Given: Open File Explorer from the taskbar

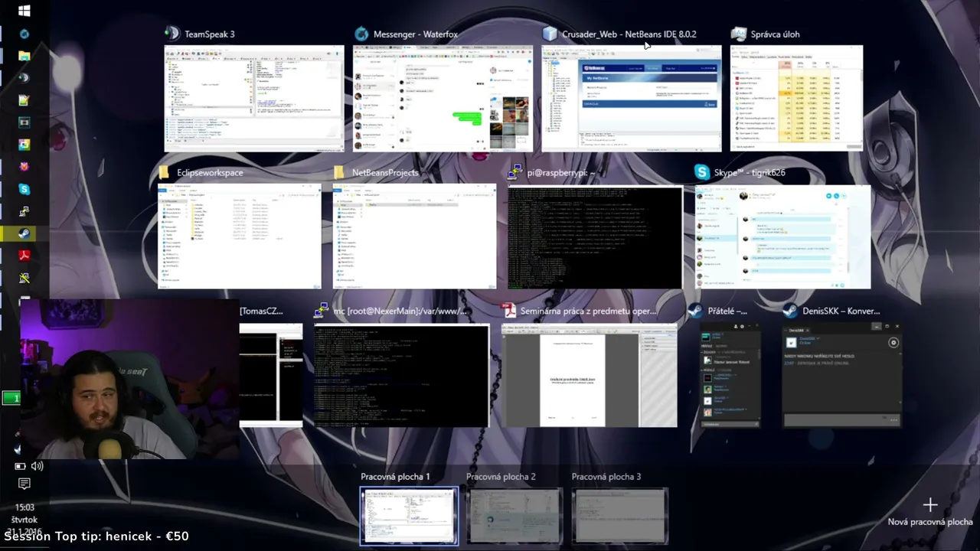Looking at the screenshot, I should (24, 56).
